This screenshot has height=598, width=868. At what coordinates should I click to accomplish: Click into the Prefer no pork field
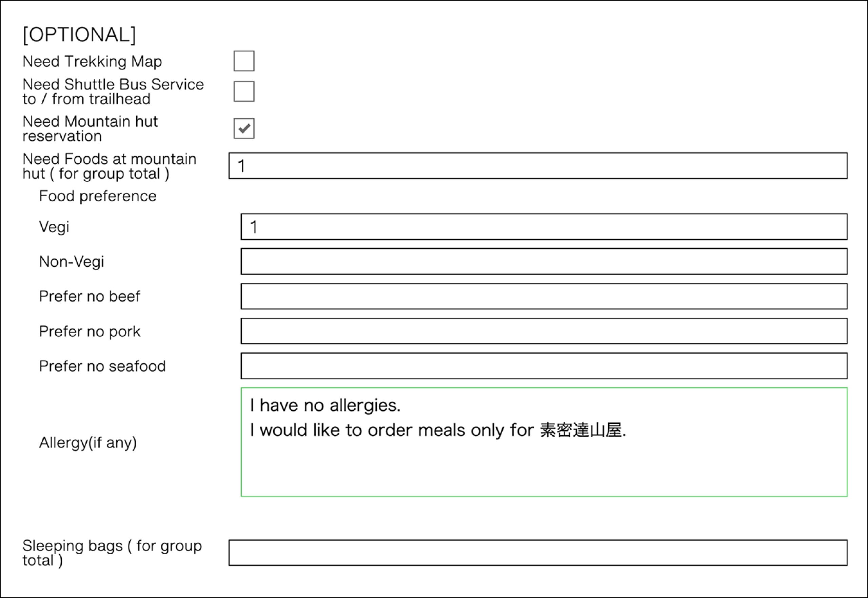point(544,331)
